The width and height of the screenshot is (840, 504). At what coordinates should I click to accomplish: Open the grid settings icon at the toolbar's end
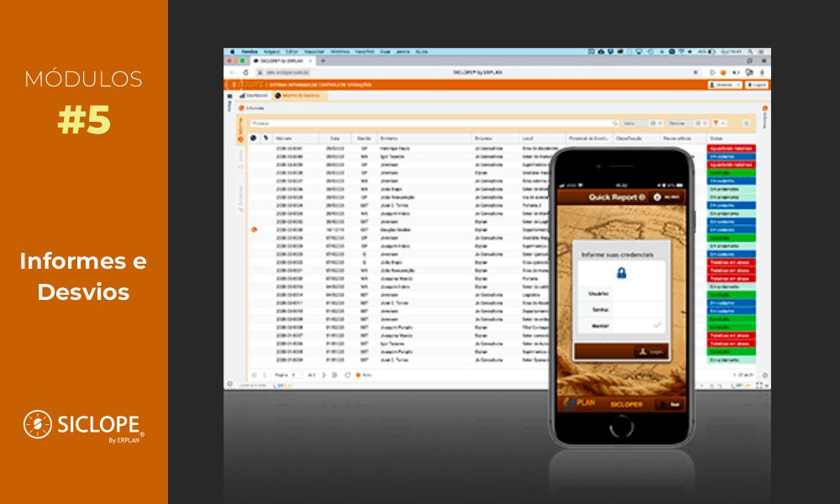[746, 123]
